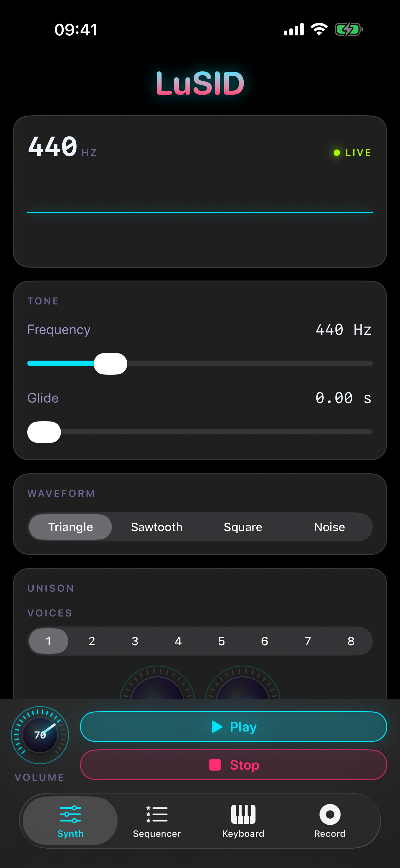Tap the green LIVE indicator dot

point(337,153)
